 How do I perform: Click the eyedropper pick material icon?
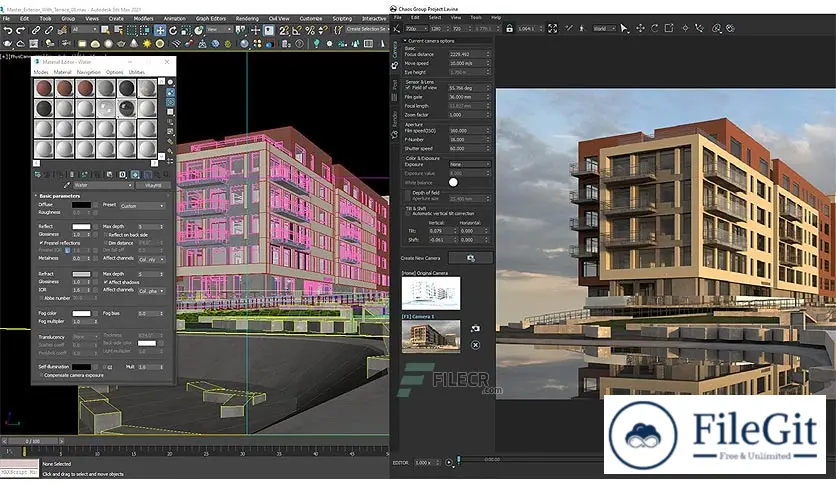(x=67, y=185)
